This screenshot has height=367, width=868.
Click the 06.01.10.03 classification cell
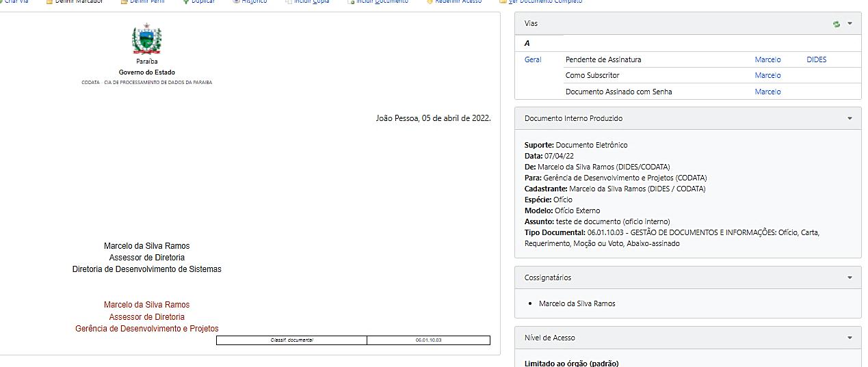pos(428,340)
